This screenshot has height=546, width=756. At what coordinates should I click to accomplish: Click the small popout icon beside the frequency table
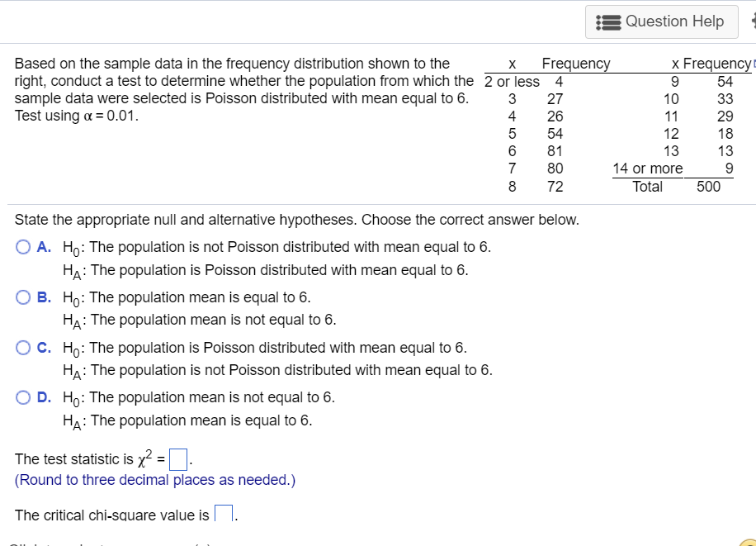pos(753,62)
